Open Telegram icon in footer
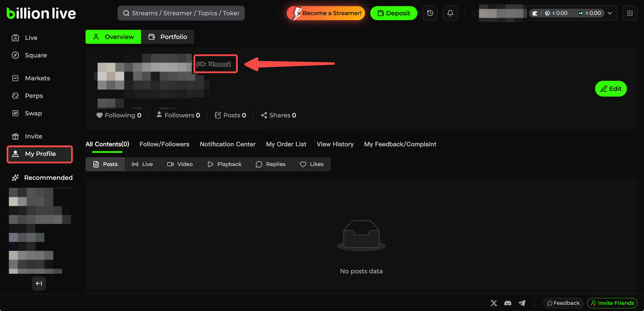 pyautogui.click(x=522, y=303)
